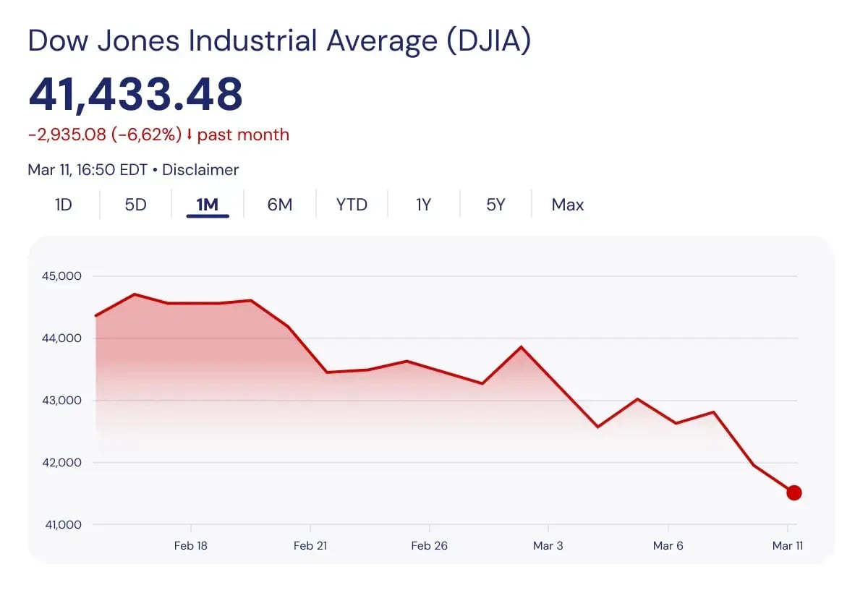Open the Disclaimer link
The image size is (868, 593).
200,170
